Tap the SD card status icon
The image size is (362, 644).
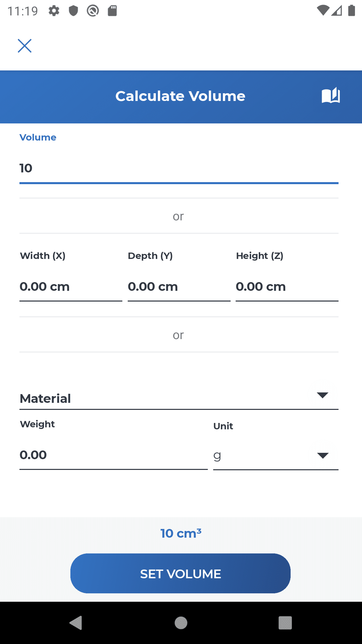point(112,11)
